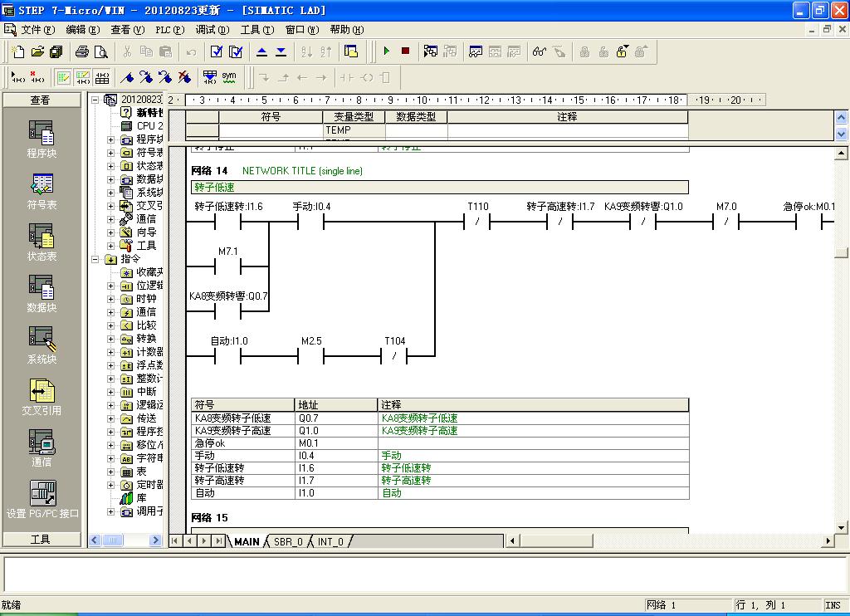Switch to the INT_0 tab

(330, 541)
